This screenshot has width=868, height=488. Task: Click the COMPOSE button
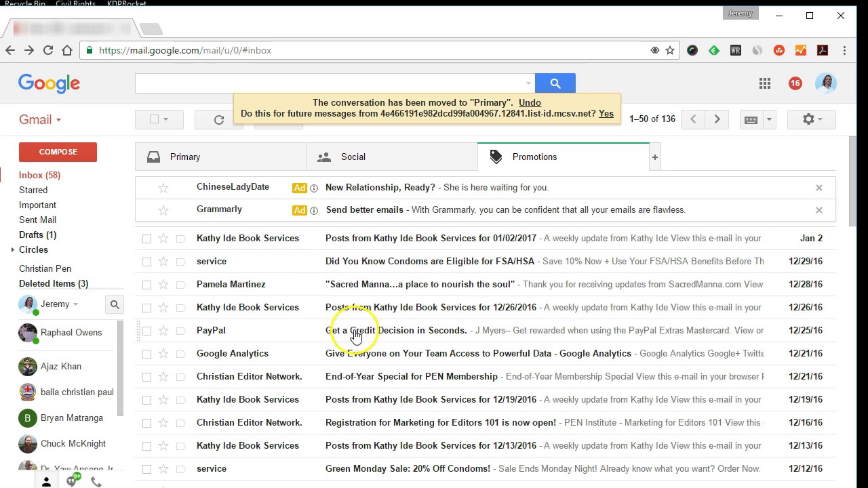point(58,152)
